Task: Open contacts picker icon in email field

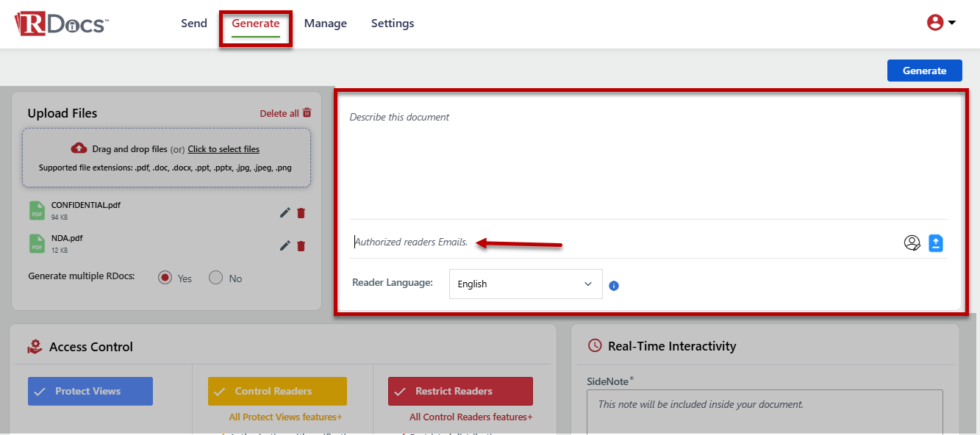Action: [x=912, y=243]
